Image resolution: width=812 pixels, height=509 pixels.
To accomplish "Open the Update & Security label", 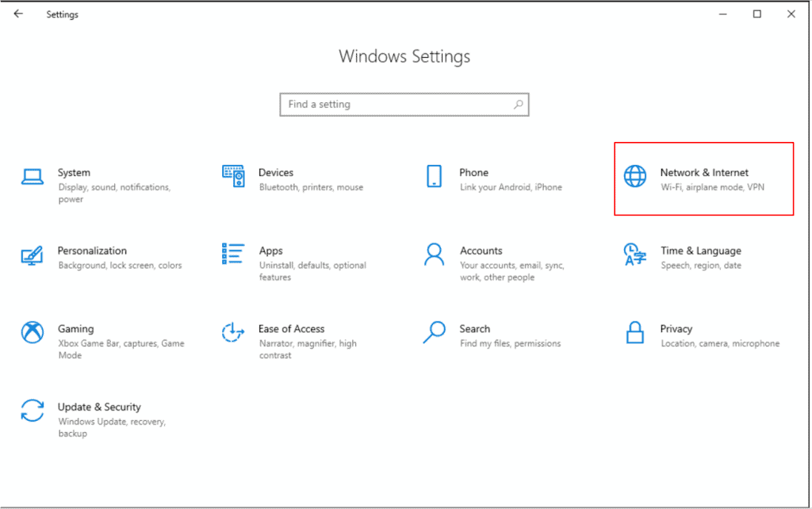I will coord(99,407).
